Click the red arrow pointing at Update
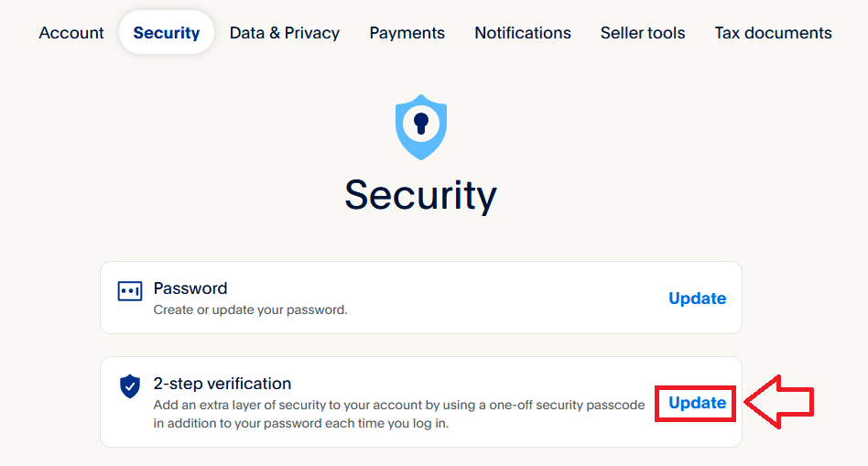 pyautogui.click(x=778, y=402)
